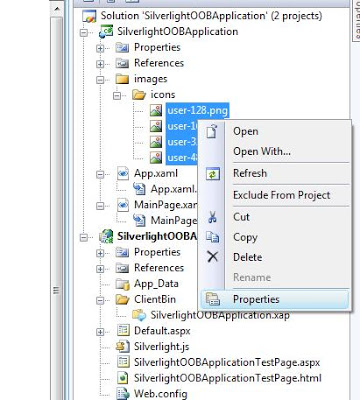
Task: Click the Properties window icon in menu
Action: (x=212, y=299)
